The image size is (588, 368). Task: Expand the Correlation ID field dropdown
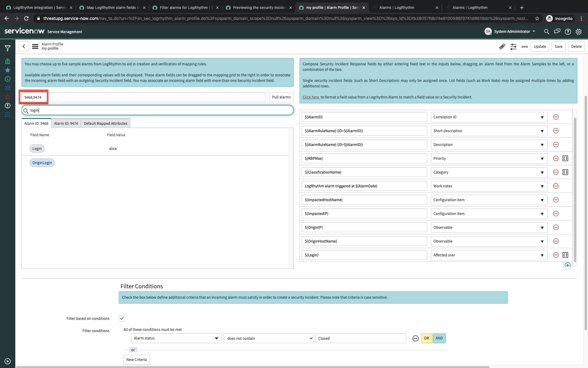(x=489, y=117)
